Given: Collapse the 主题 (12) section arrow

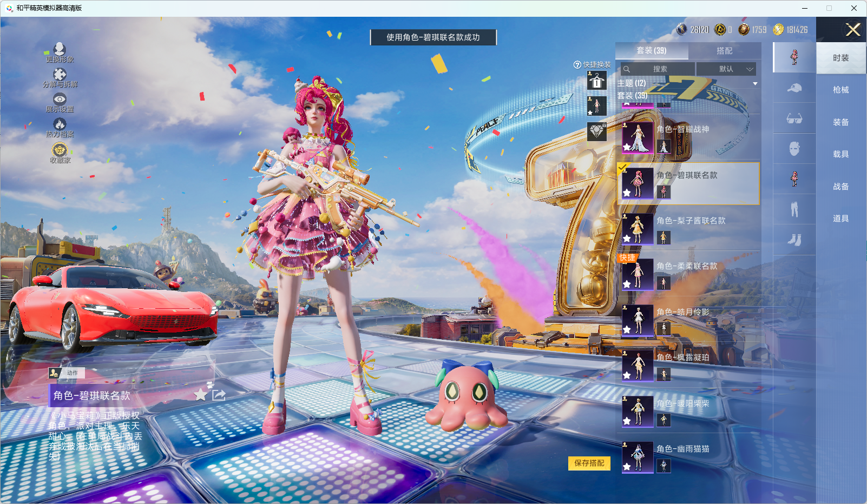Looking at the screenshot, I should tap(755, 84).
